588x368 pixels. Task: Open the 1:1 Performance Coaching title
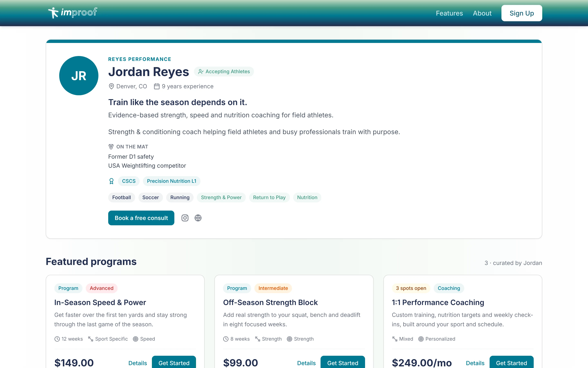coord(438,302)
